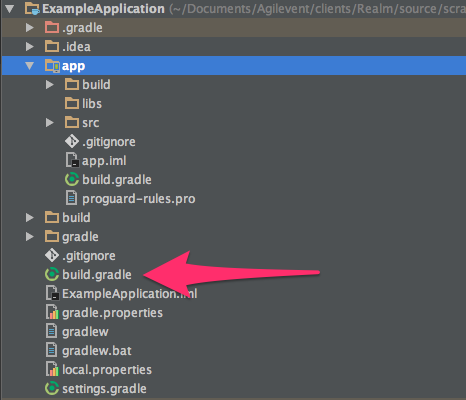Click the gradle.properties file icon
This screenshot has width=466, height=400.
tap(52, 312)
